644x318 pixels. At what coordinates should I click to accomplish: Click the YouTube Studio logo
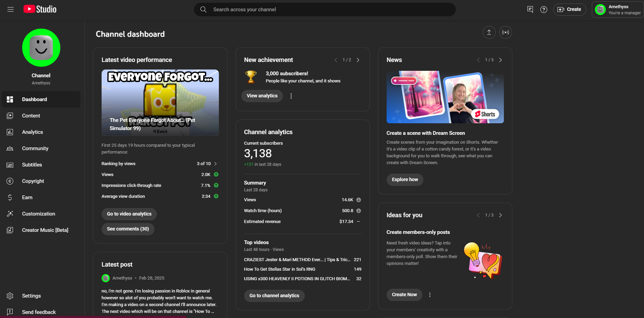pos(40,9)
